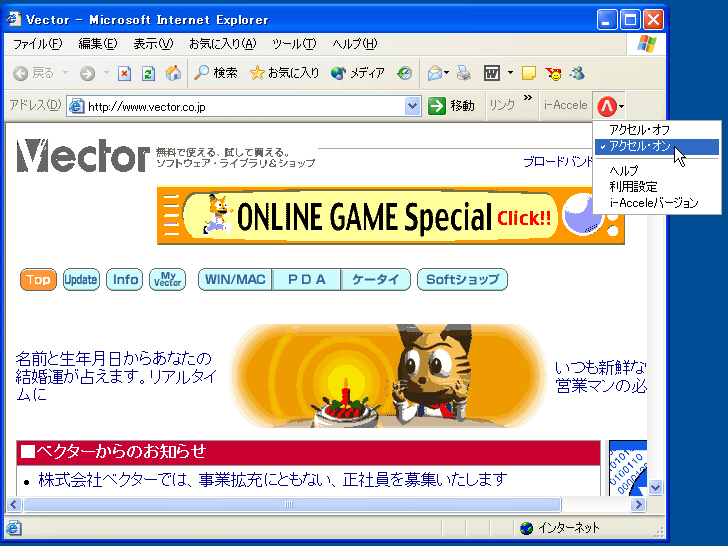Open the 編集(E) menu

coord(98,44)
